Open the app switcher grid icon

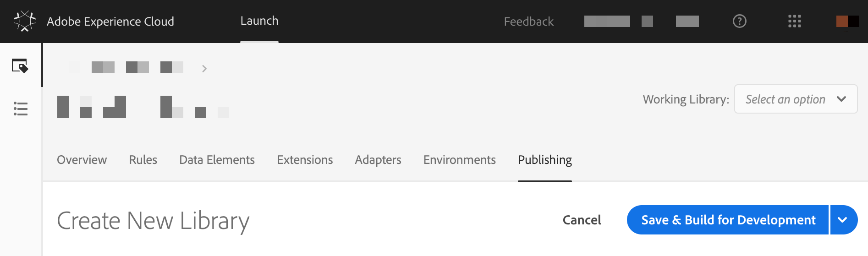pos(794,21)
